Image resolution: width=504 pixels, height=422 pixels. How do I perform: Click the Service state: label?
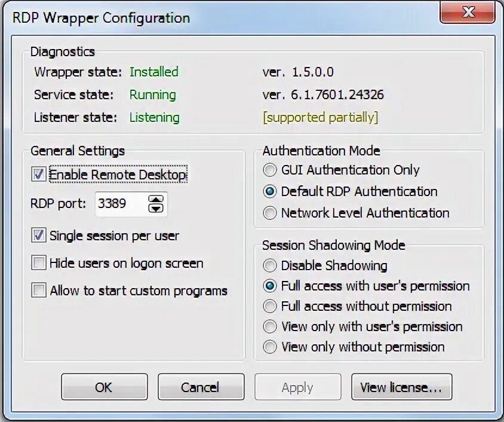[x=74, y=95]
